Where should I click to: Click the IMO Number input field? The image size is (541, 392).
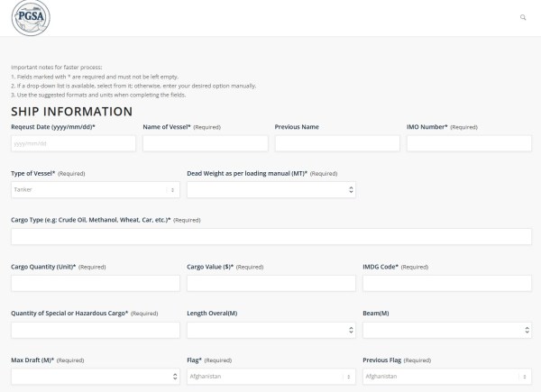(x=469, y=143)
